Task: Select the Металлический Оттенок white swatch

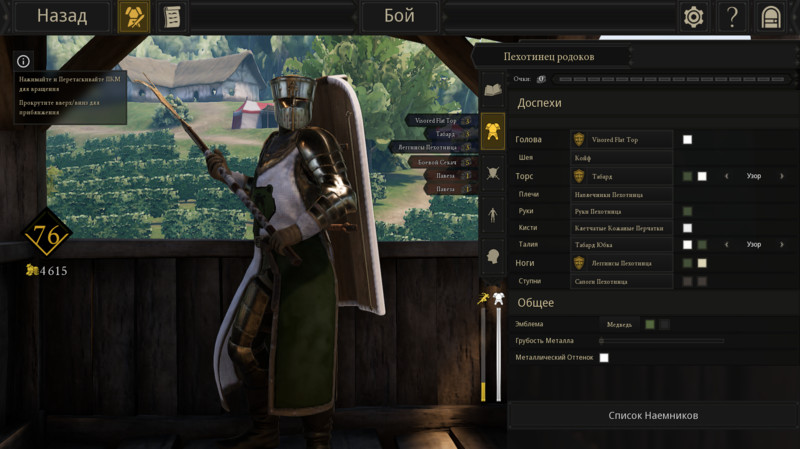Action: point(604,358)
